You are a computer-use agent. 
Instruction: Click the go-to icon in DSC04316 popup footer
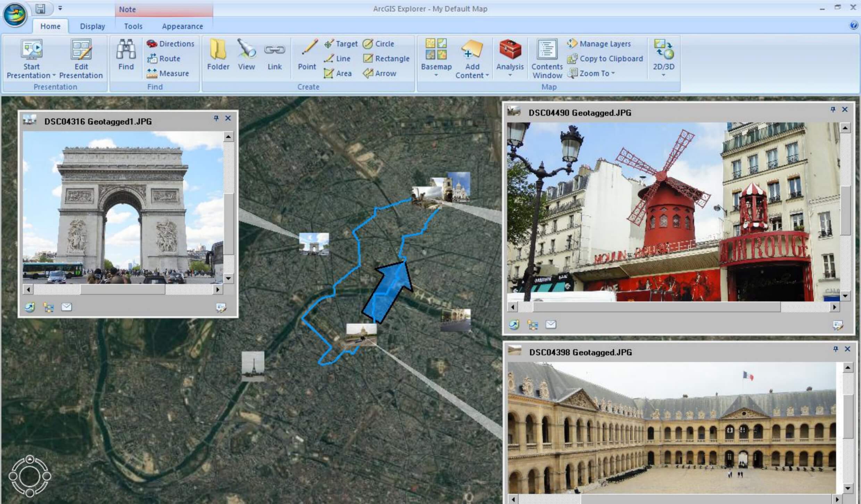point(30,307)
